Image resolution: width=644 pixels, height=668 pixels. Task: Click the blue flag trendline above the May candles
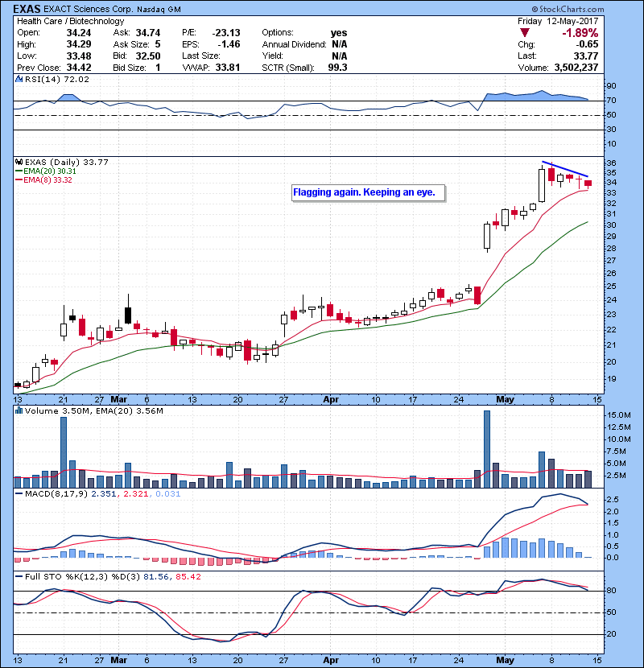pos(566,170)
